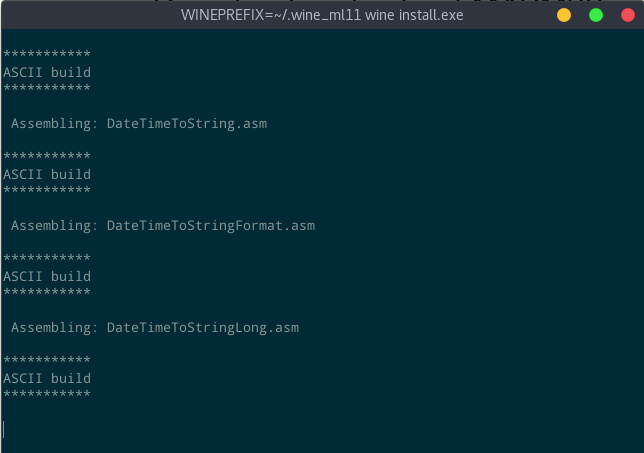644x453 pixels.
Task: Click the text caret at the terminal bottom
Action: point(4,430)
